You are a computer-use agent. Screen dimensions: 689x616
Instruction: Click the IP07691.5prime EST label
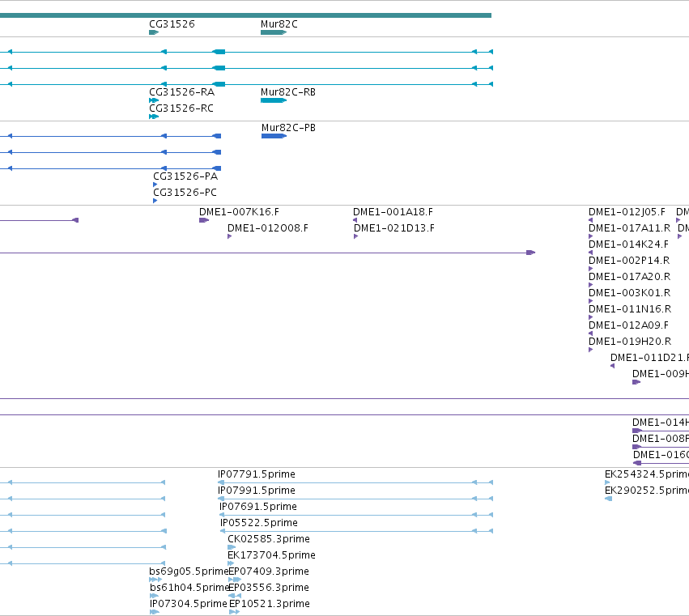coord(258,508)
